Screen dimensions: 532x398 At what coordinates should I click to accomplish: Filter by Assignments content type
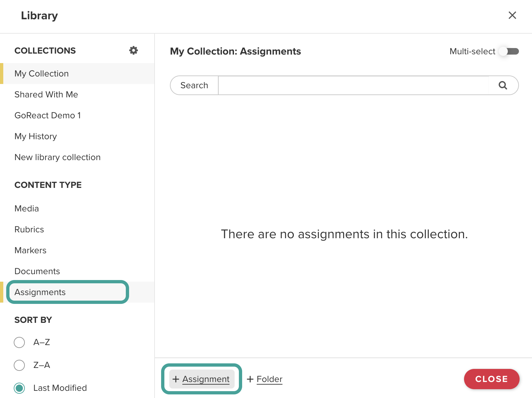tap(77, 292)
